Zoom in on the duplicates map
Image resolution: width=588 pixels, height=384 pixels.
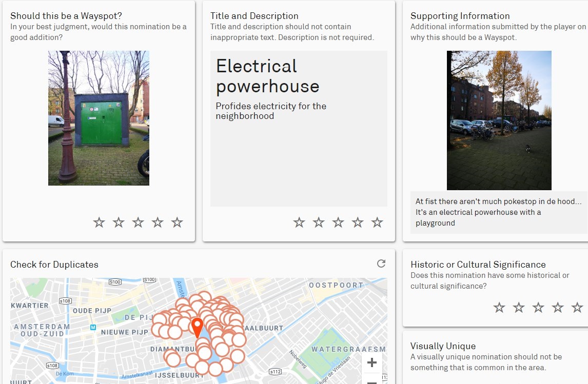coord(372,363)
